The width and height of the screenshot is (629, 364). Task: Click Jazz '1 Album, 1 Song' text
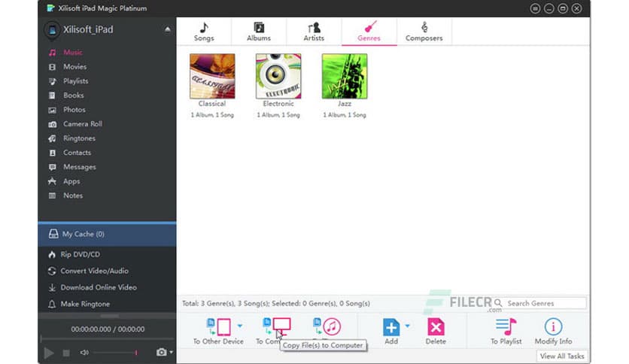tap(345, 115)
